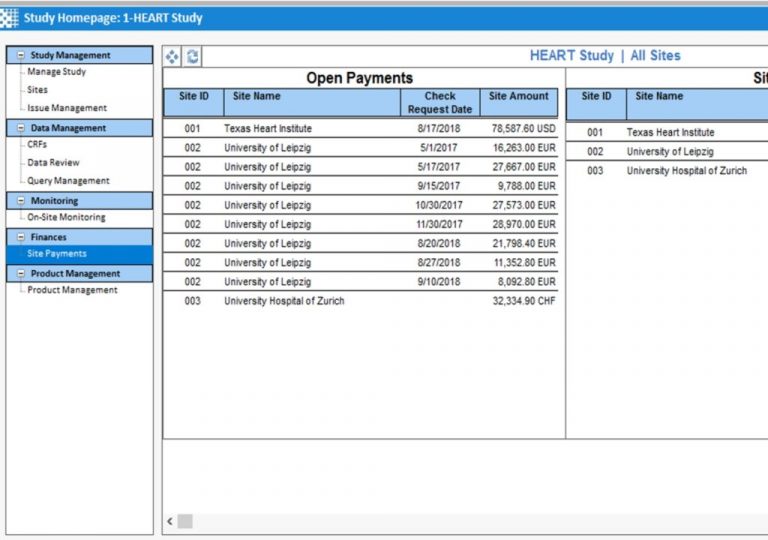Collapse the Data Management section
This screenshot has width=768, height=540.
point(21,128)
